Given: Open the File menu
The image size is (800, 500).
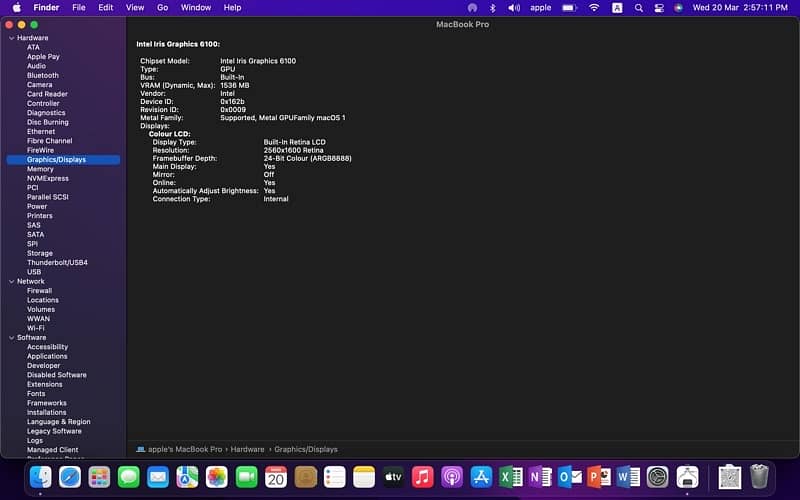Looking at the screenshot, I should [78, 7].
